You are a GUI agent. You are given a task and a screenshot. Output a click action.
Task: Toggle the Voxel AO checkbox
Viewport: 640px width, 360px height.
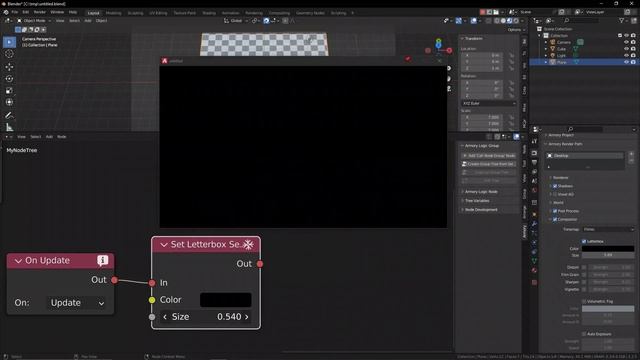pyautogui.click(x=555, y=194)
